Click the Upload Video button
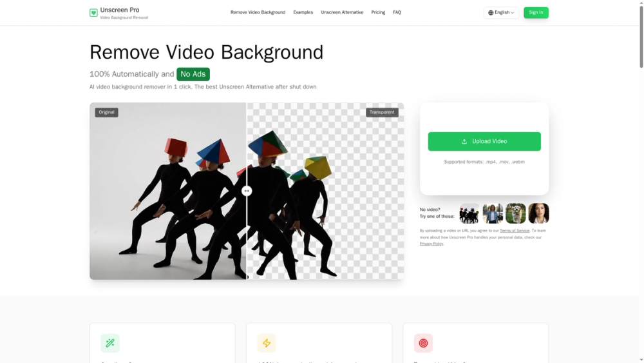 [x=484, y=141]
